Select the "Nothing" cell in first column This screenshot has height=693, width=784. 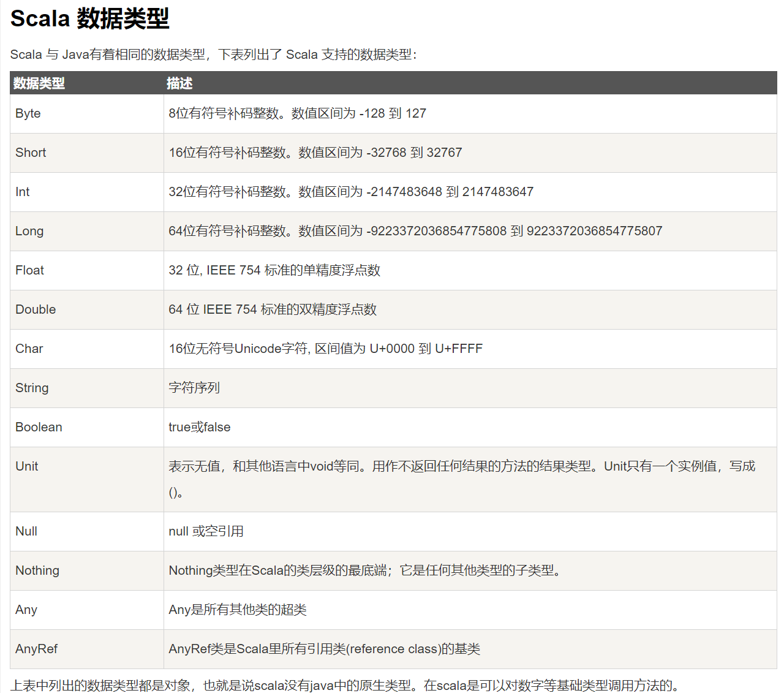(87, 570)
